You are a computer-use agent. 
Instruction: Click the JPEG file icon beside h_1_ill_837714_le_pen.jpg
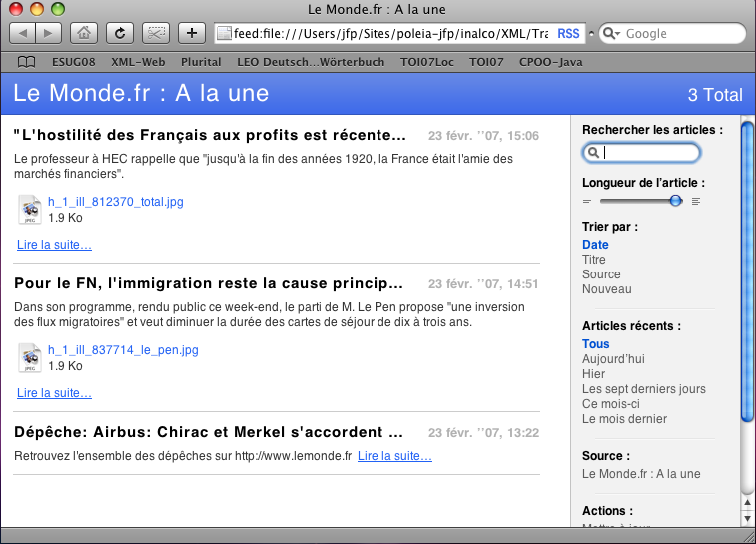point(30,358)
